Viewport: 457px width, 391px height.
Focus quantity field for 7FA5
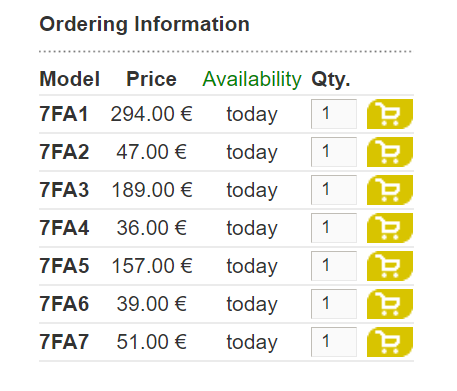[x=334, y=266]
